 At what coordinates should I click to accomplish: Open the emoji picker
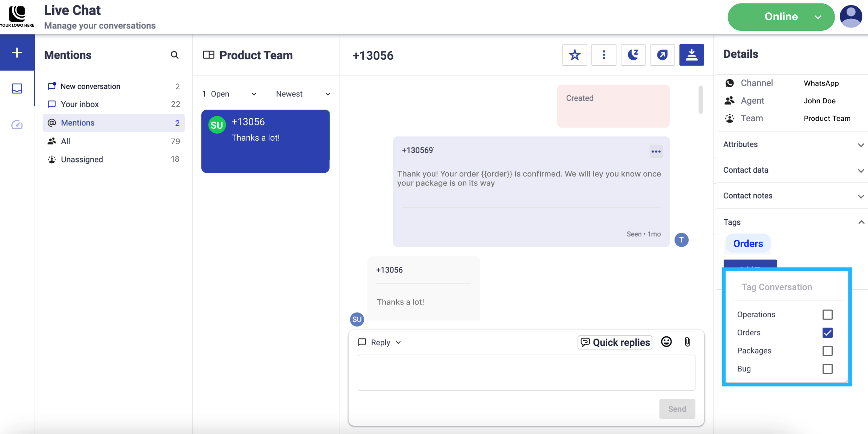pos(666,342)
